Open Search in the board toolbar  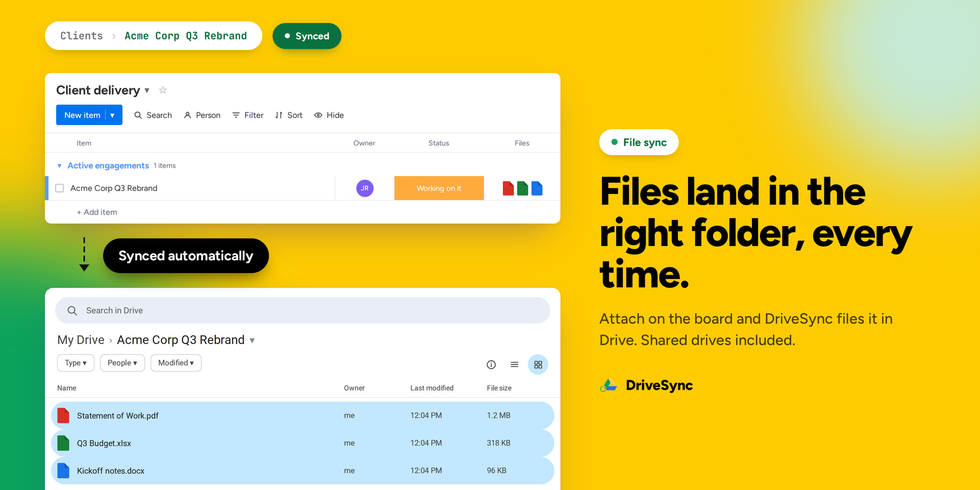point(153,115)
